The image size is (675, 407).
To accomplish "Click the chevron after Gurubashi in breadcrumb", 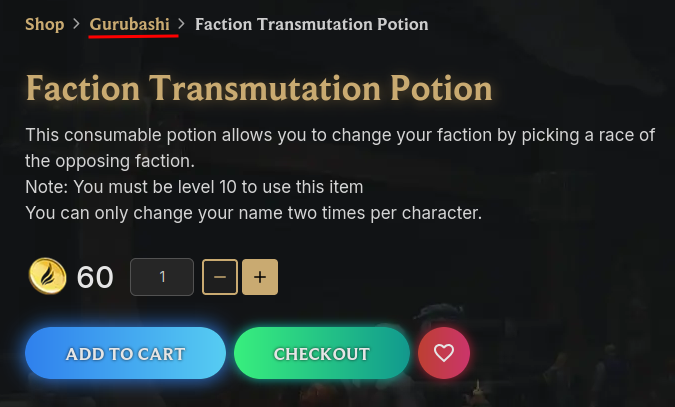I will pyautogui.click(x=181, y=24).
